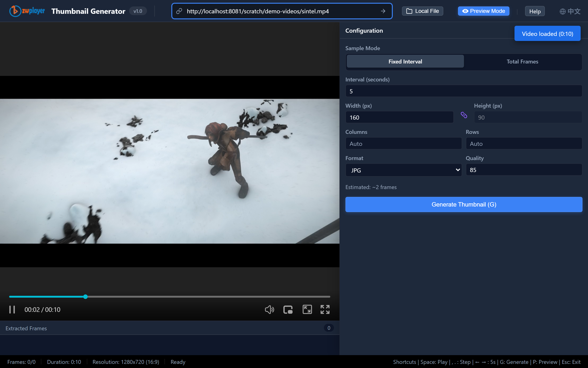Switch language to 中文
This screenshot has height=368, width=588.
(570, 11)
